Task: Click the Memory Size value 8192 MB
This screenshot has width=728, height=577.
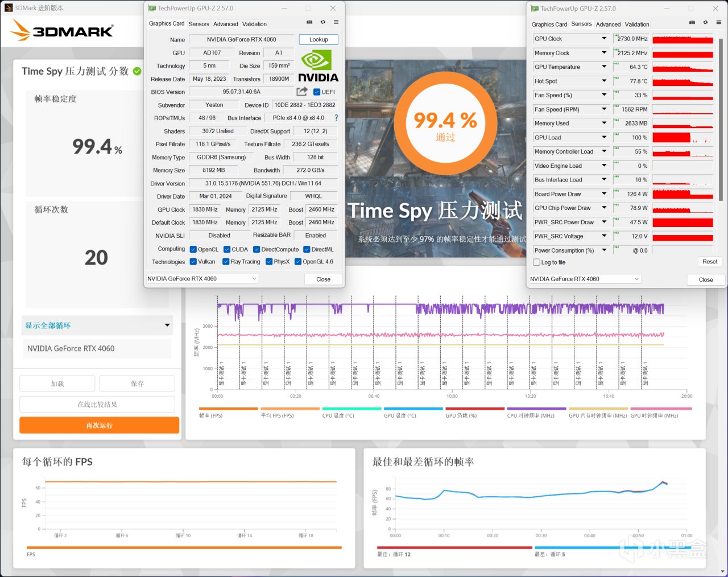Action: [x=214, y=170]
